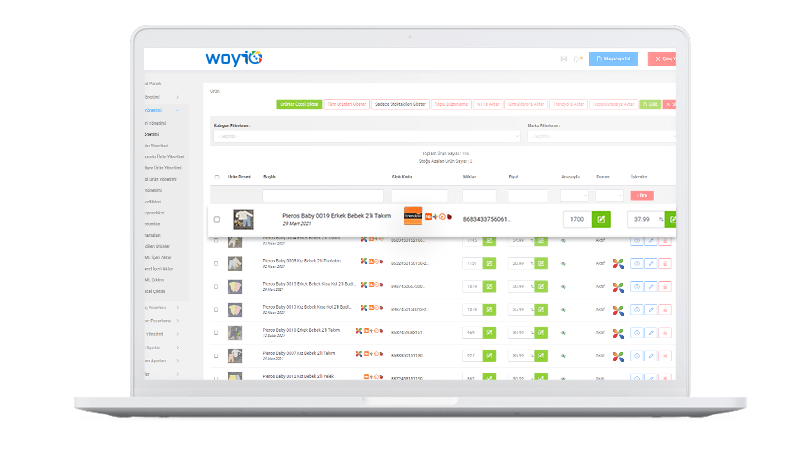Open the Kategori Filtreleme dropdown
800x470 pixels.
[367, 136]
